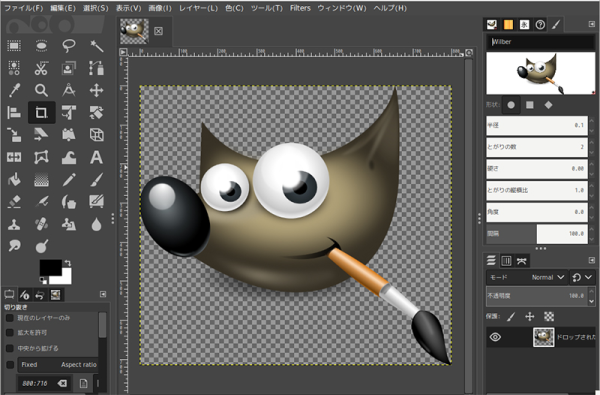Open the brush editor dock tab menu
The height and width of the screenshot is (395, 600).
[592, 24]
